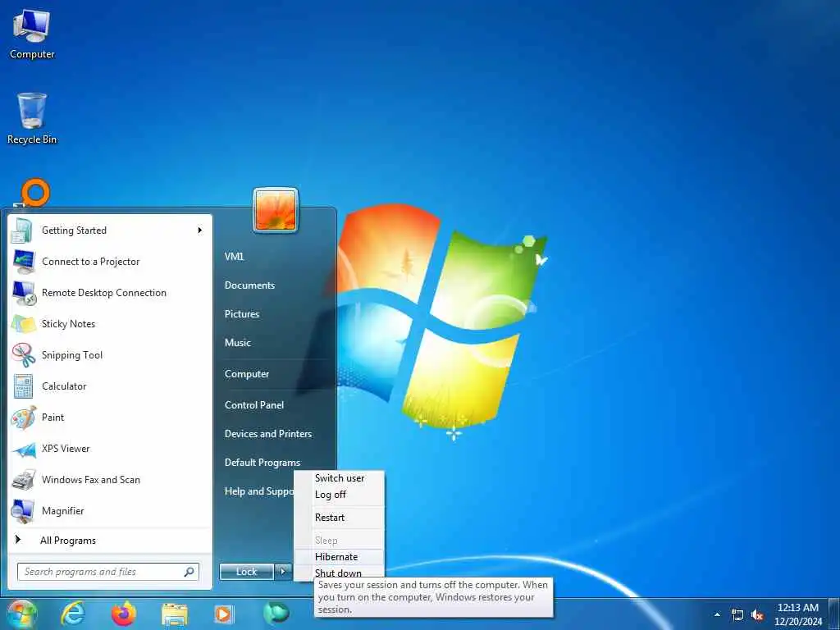
Task: Open Music library link
Action: coord(237,343)
